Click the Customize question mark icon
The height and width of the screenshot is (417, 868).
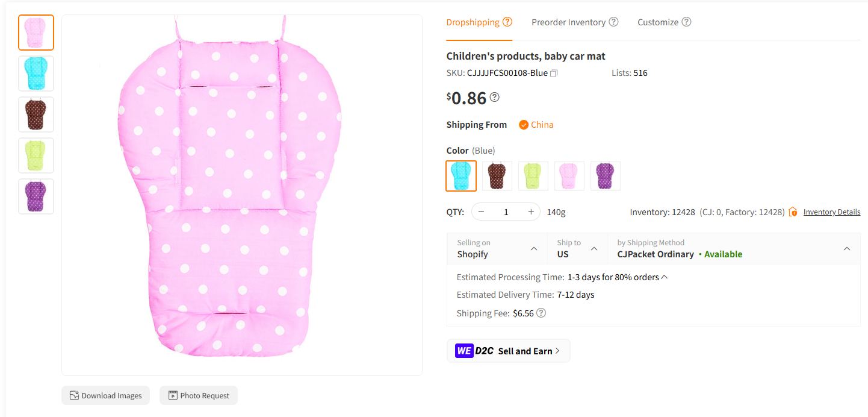coord(687,22)
